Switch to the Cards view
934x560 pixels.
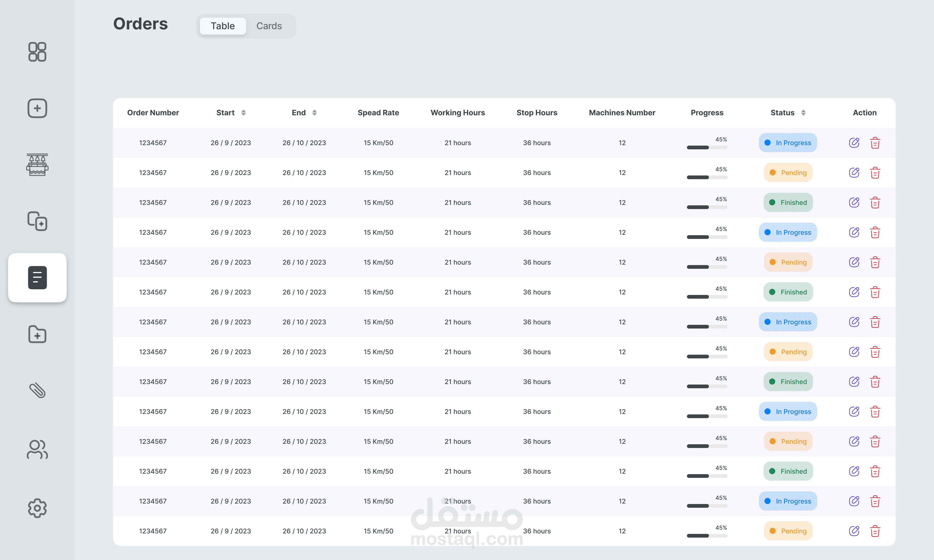coord(269,26)
